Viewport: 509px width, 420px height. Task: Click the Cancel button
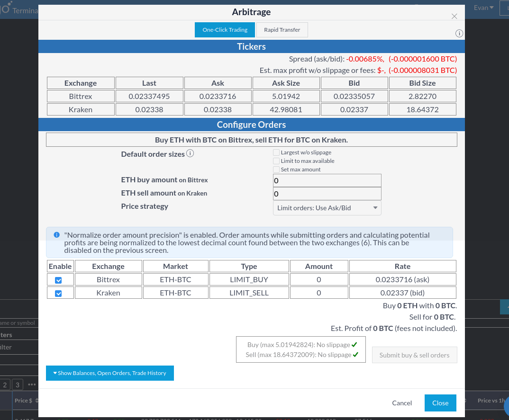tap(401, 403)
